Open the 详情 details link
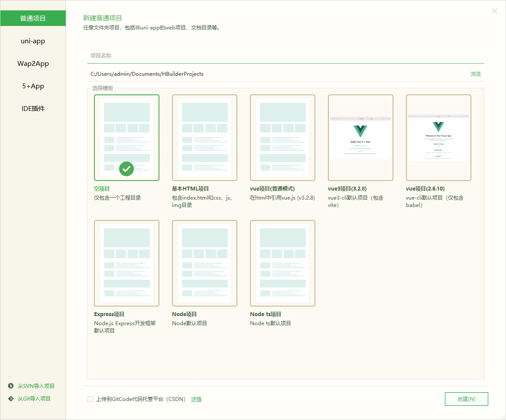Viewport: 506px width, 420px height. coord(196,399)
